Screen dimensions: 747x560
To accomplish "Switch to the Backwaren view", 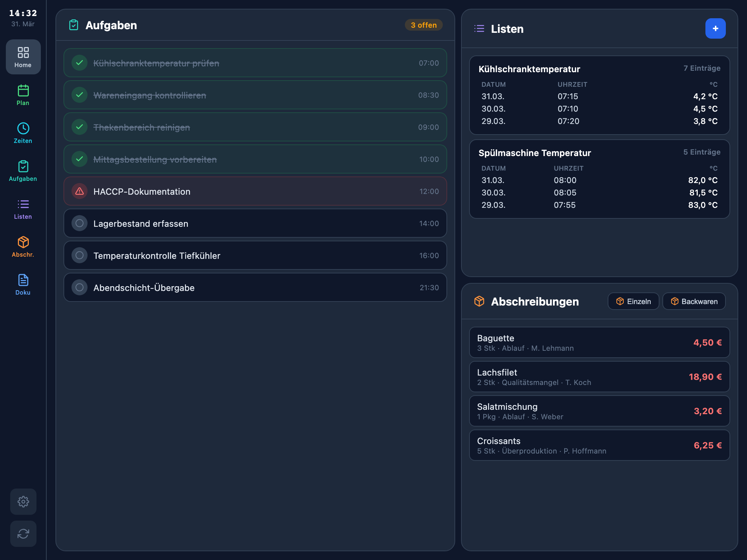I will click(x=693, y=301).
